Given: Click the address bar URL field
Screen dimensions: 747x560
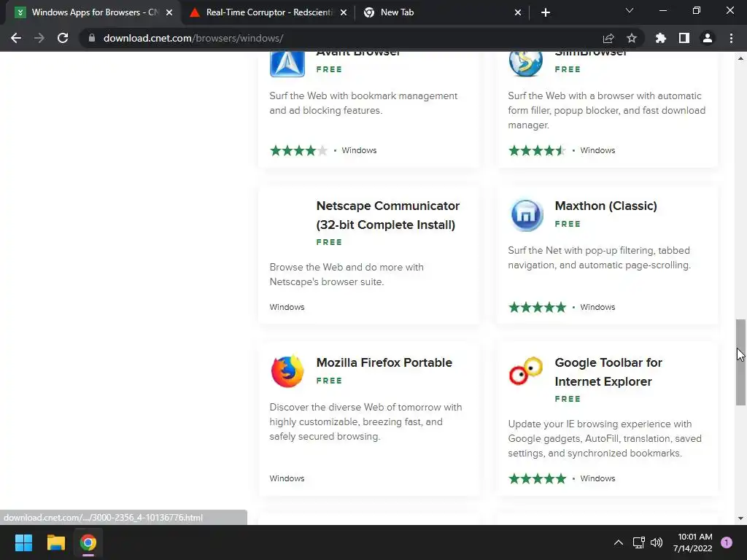Looking at the screenshot, I should pos(343,38).
